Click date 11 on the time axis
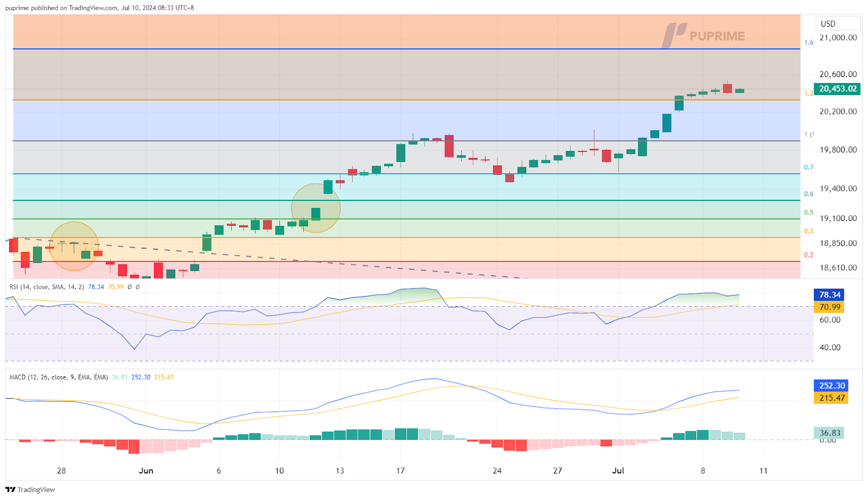This screenshot has width=868, height=499. coord(763,471)
